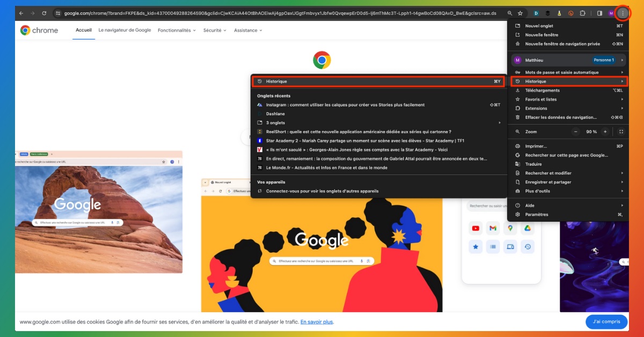Expand the 3 onglets group in history
This screenshot has height=337, width=644.
[x=378, y=123]
